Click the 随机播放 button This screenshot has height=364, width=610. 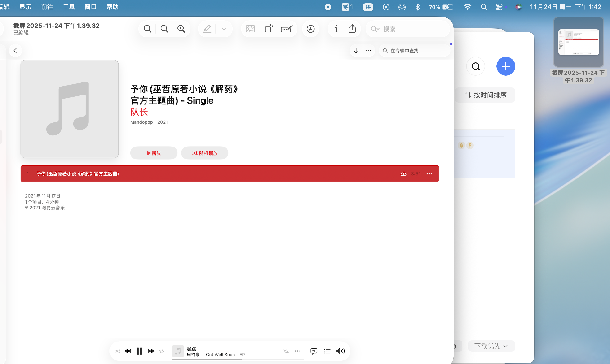click(205, 153)
